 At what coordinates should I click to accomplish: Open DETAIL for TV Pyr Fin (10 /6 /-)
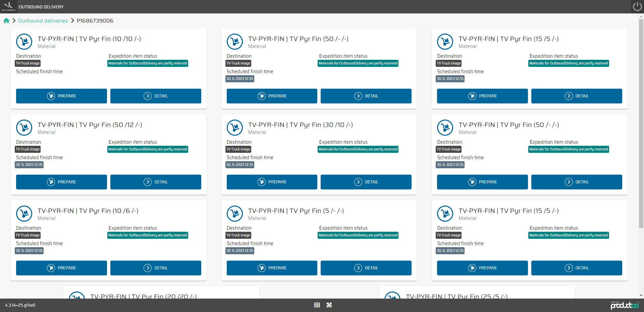[x=156, y=268]
